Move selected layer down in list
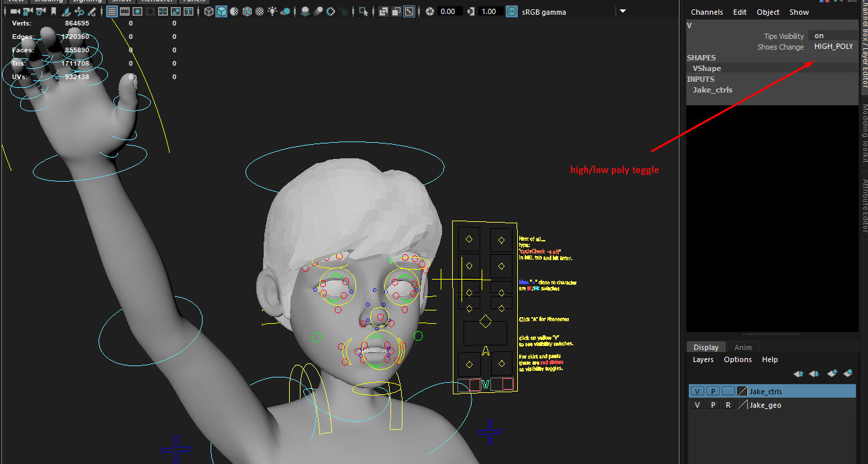Viewport: 868px width, 464px height. click(x=814, y=373)
